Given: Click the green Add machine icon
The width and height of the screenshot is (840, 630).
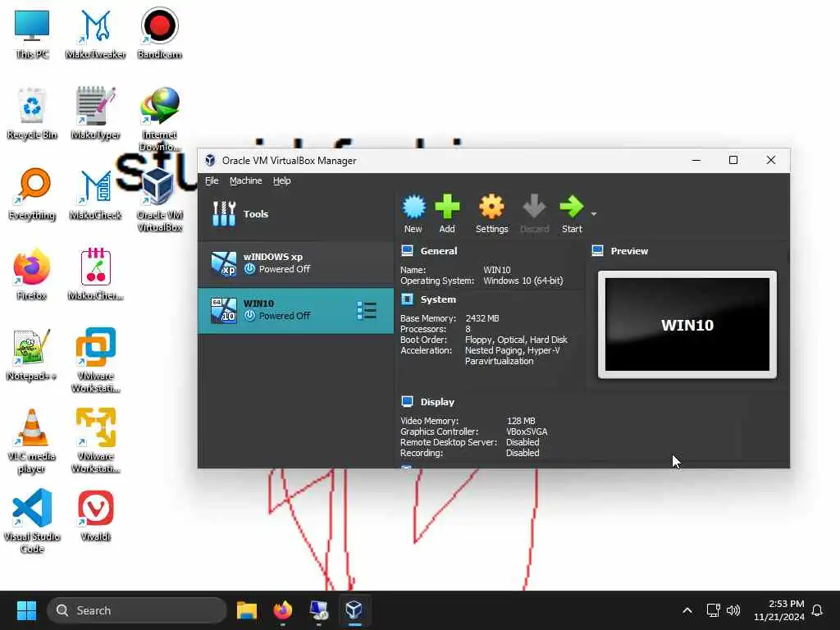Looking at the screenshot, I should [447, 208].
